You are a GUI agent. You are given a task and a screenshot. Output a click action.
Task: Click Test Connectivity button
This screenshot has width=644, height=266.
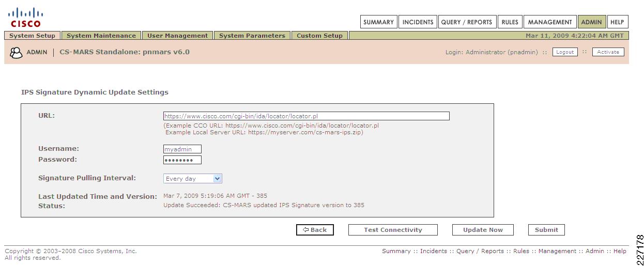point(393,230)
